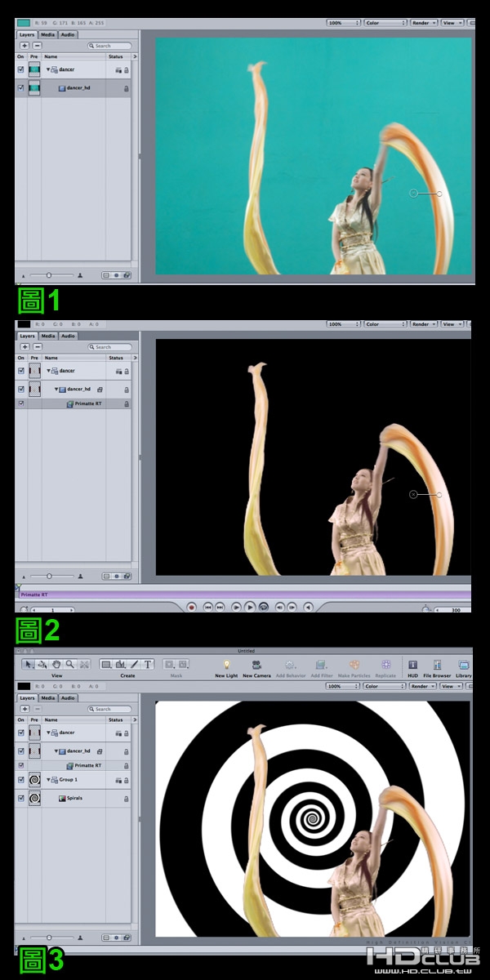The height and width of the screenshot is (980, 490).
Task: Collapse dancer_hd triangle in spiral window
Action: (x=57, y=751)
